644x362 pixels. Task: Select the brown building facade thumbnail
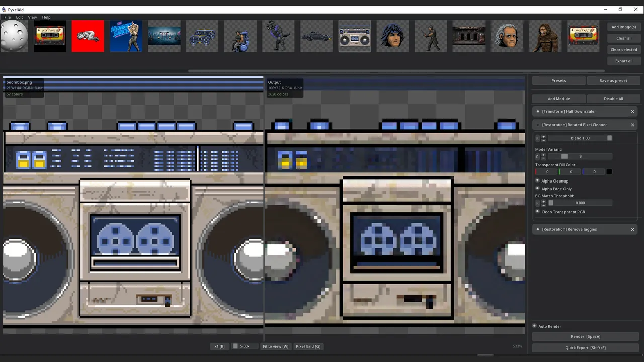click(x=469, y=36)
